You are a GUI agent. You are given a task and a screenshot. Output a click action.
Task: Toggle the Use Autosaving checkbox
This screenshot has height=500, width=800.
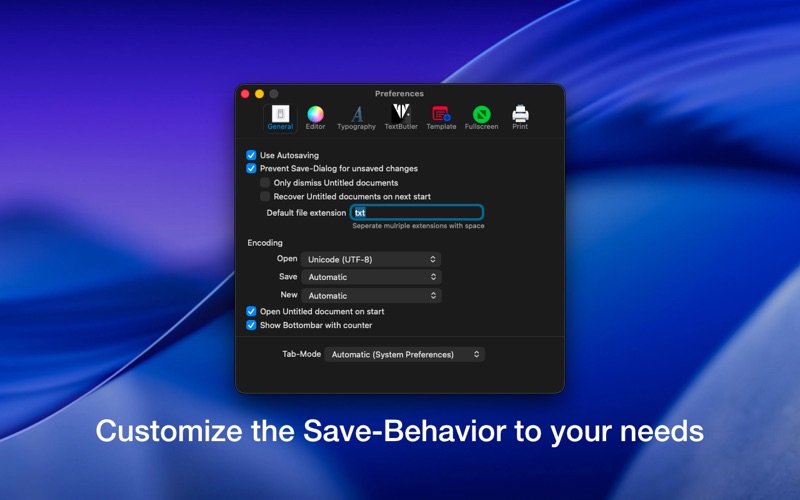[x=251, y=155]
